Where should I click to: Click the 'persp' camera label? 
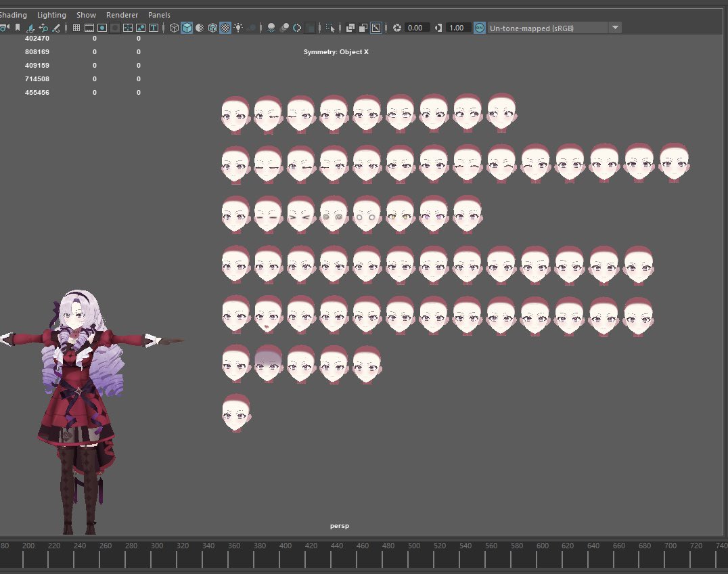click(x=340, y=526)
